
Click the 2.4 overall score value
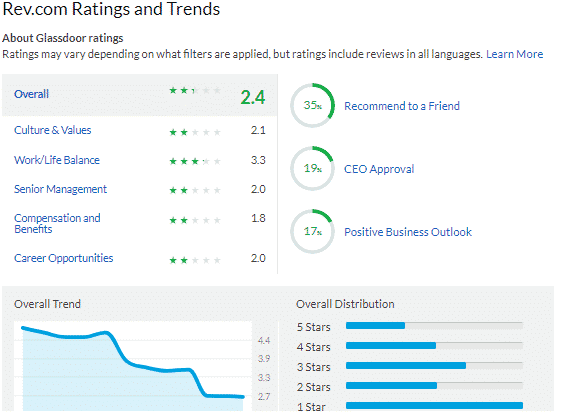coord(253,97)
